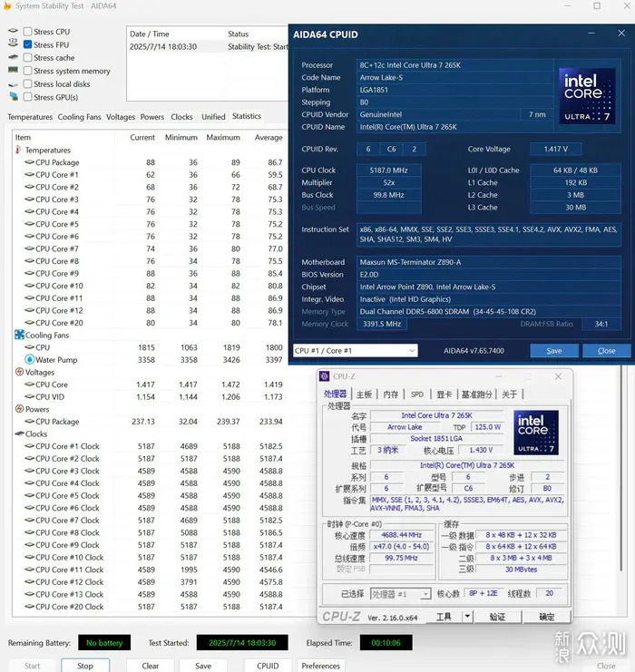Click Save in AIDA64 CPUID window

pyautogui.click(x=554, y=351)
